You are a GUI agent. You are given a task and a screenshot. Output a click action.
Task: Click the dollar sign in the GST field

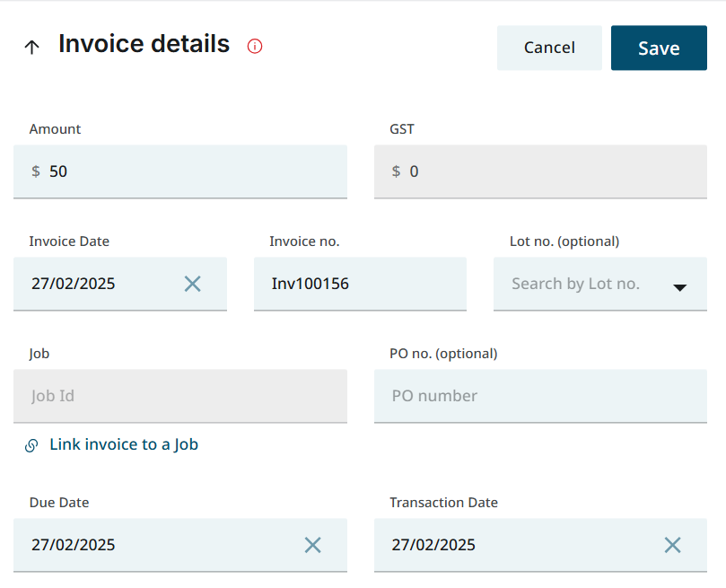point(394,171)
